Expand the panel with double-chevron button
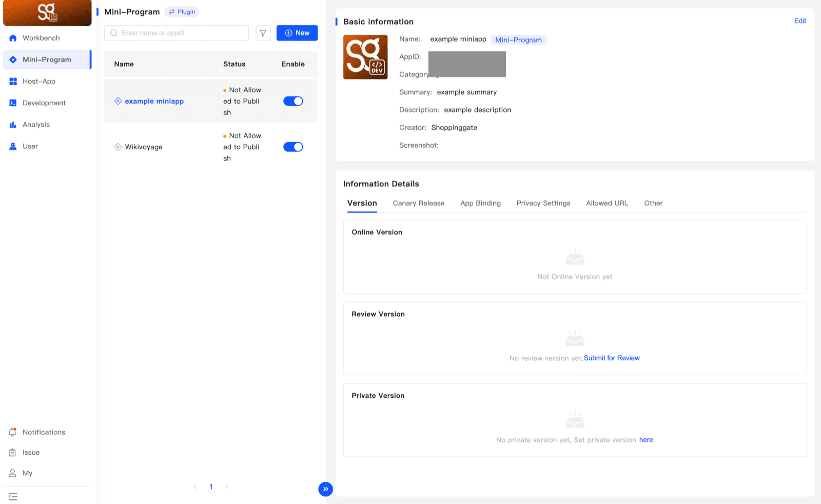The height and width of the screenshot is (504, 821). click(x=325, y=489)
